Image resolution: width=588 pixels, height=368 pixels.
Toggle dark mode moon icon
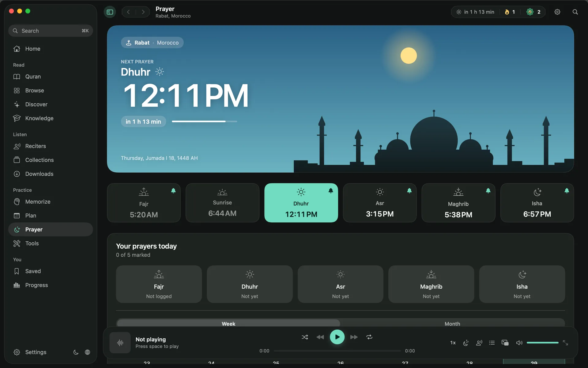(x=76, y=352)
